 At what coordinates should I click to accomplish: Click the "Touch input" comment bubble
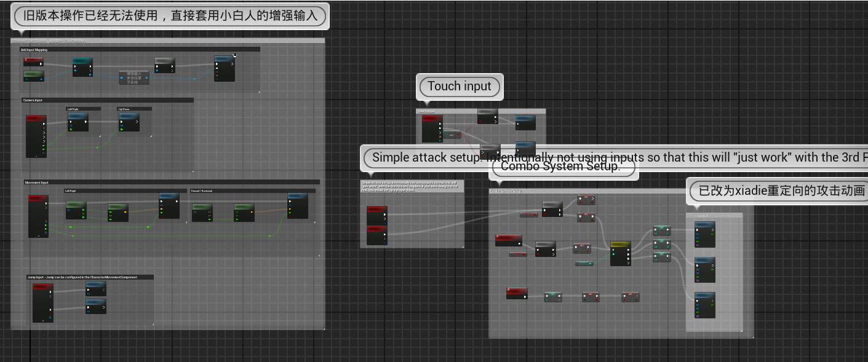pyautogui.click(x=460, y=87)
